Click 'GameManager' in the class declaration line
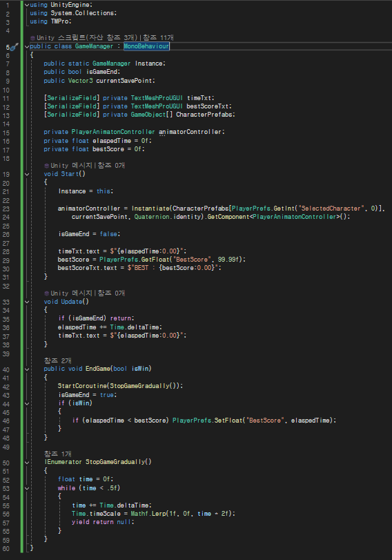This screenshot has height=560, width=392. coord(94,46)
